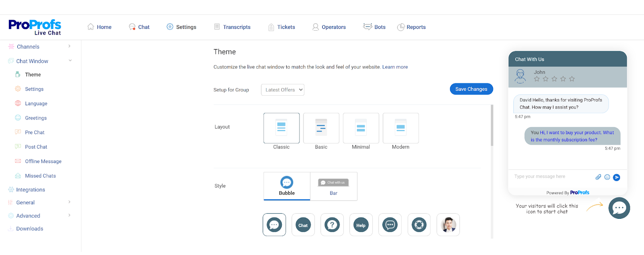Select Theme in sidebar
The width and height of the screenshot is (644, 255).
pos(33,75)
